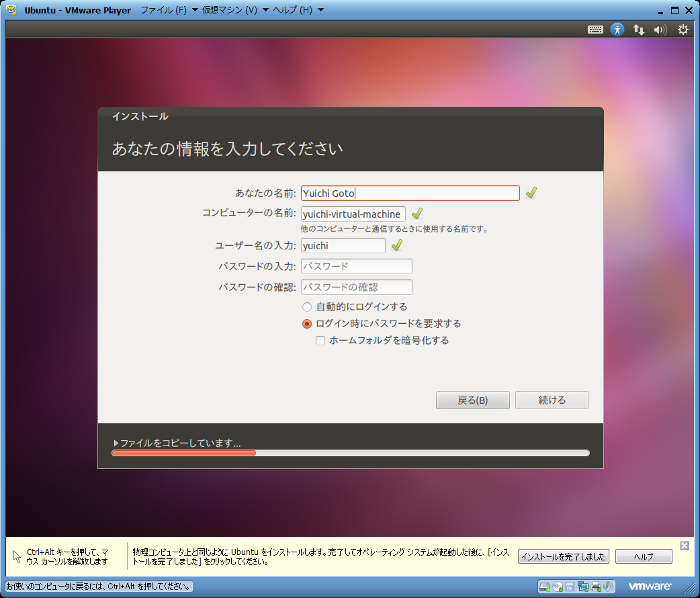Open the network connections indicator
The image size is (700, 598).
pos(638,29)
